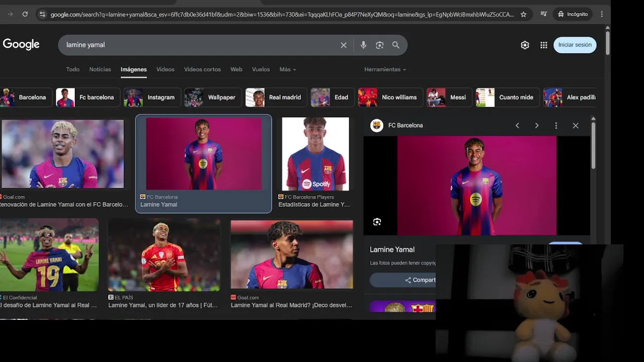Reload the page with refresh icon
Viewport: 644px width, 362px height.
pyautogui.click(x=25, y=14)
